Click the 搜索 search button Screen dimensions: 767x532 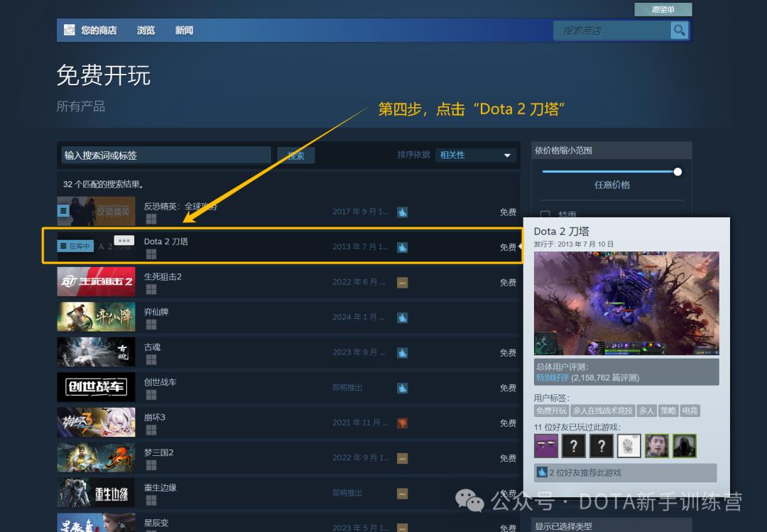coord(296,154)
